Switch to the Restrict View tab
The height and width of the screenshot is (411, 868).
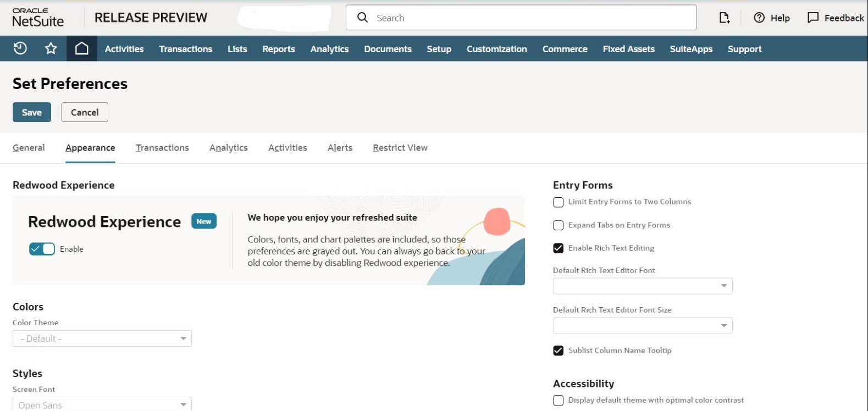pyautogui.click(x=400, y=148)
